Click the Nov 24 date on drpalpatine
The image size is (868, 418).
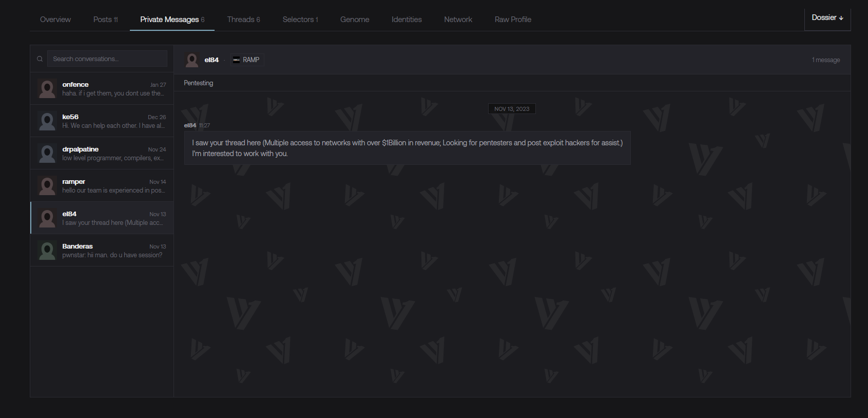(x=157, y=149)
